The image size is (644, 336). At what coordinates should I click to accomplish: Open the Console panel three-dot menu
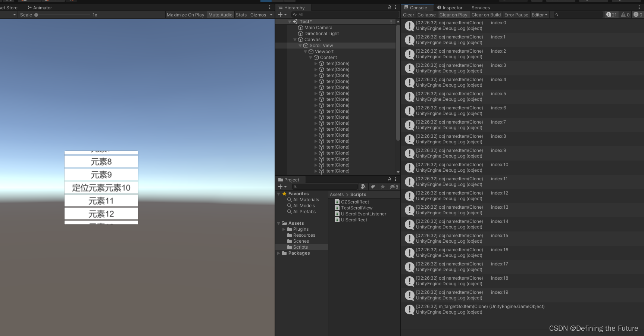(x=639, y=7)
